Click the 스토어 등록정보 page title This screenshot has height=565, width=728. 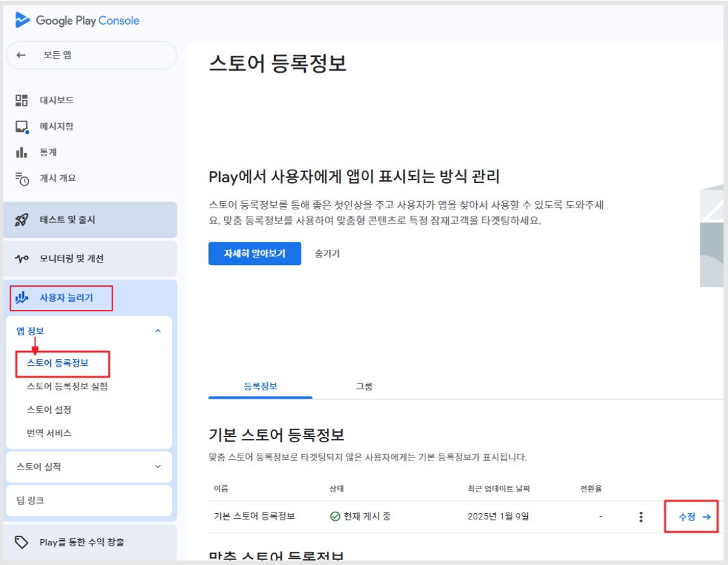click(278, 63)
